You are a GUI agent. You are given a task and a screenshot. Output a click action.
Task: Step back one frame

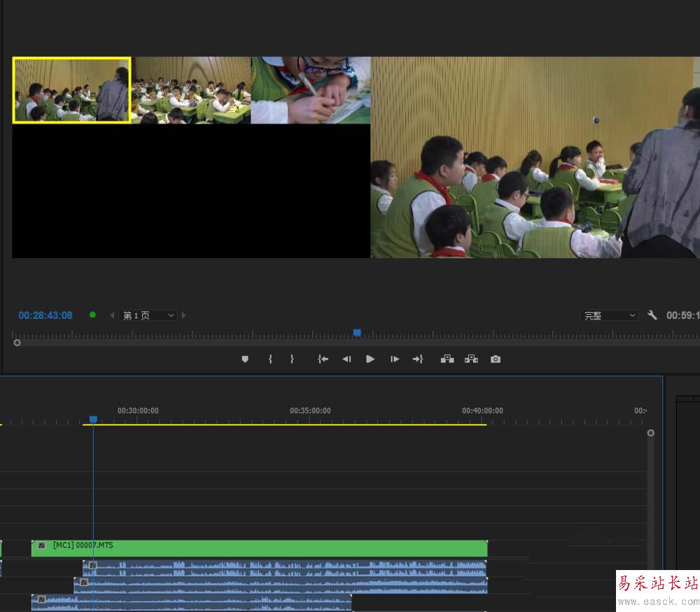click(x=346, y=359)
